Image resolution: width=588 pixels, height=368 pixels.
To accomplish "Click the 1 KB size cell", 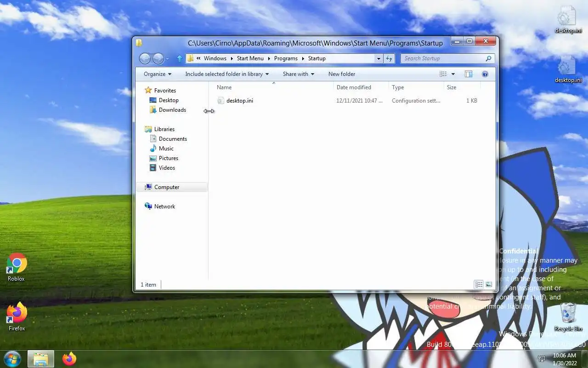I will (472, 101).
